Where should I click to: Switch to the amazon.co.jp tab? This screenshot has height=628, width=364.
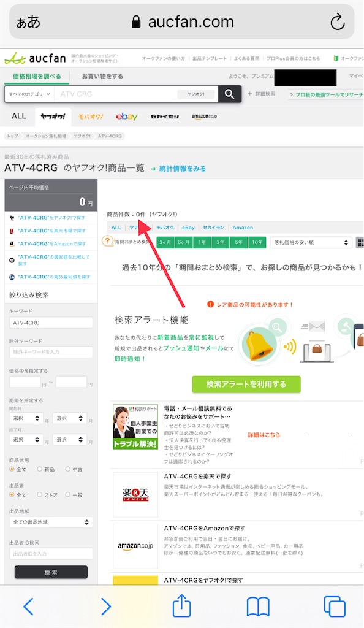(x=205, y=117)
